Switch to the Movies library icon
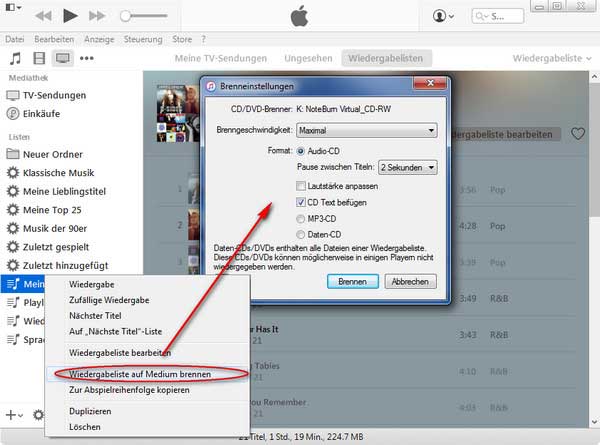 [x=39, y=58]
